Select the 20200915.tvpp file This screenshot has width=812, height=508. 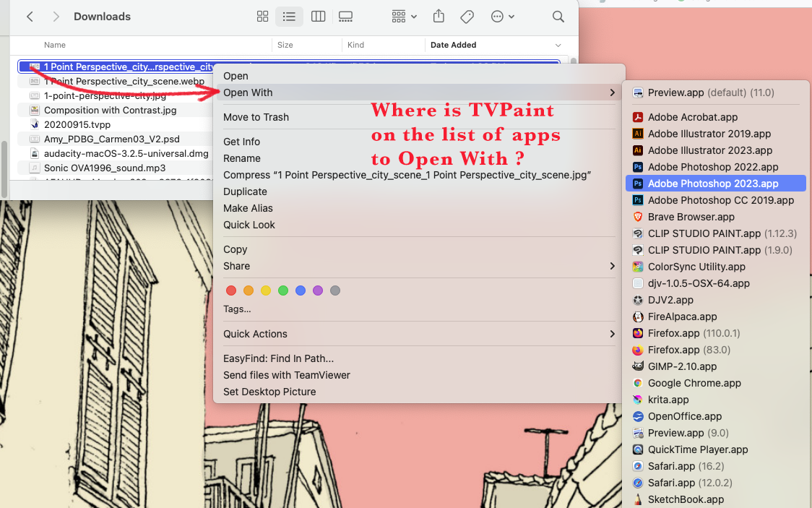pyautogui.click(x=77, y=125)
